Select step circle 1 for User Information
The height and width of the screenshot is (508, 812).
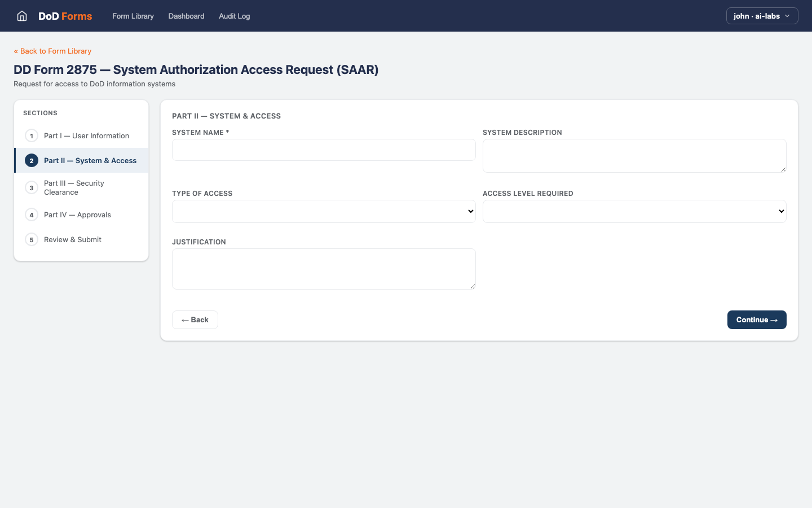tap(31, 135)
